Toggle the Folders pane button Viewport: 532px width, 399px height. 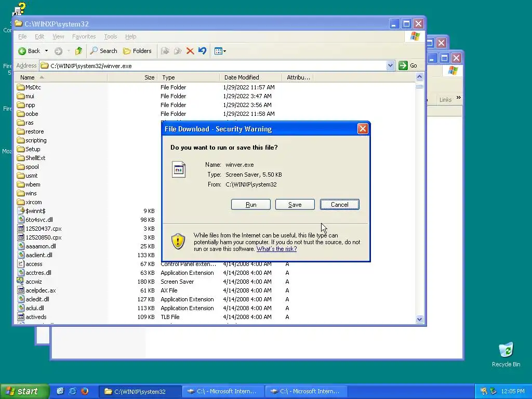137,51
